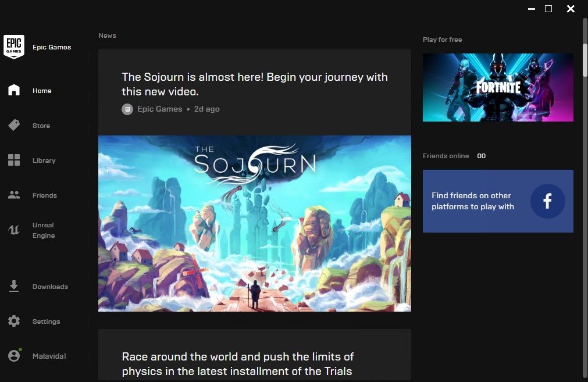This screenshot has width=588, height=382.
Task: Open the Library menu label
Action: [44, 160]
